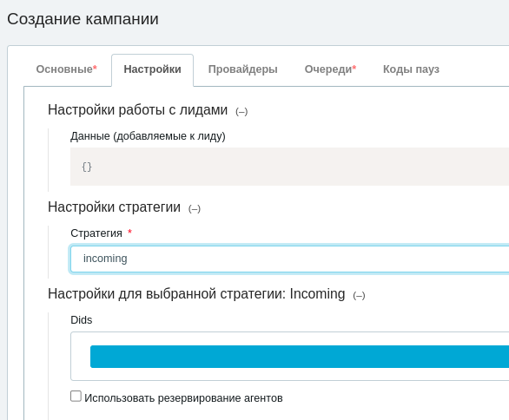Switch to the Провайдеры tab
The width and height of the screenshot is (509, 420).
pos(243,69)
